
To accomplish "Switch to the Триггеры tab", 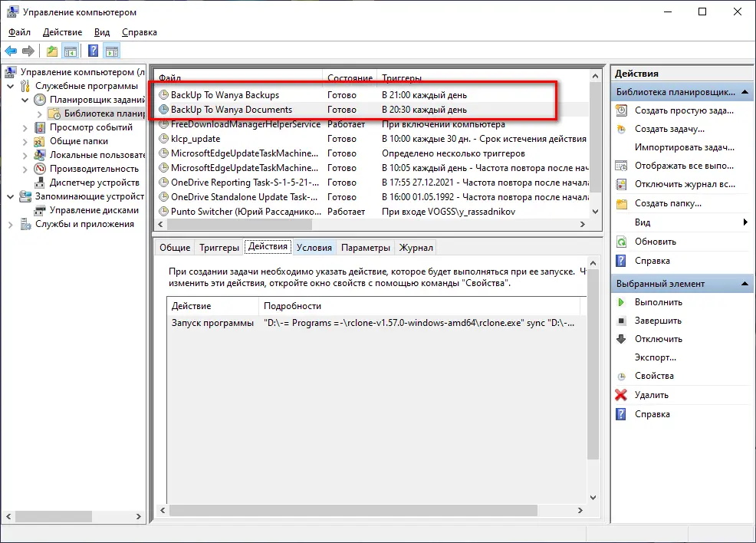I will [x=219, y=247].
